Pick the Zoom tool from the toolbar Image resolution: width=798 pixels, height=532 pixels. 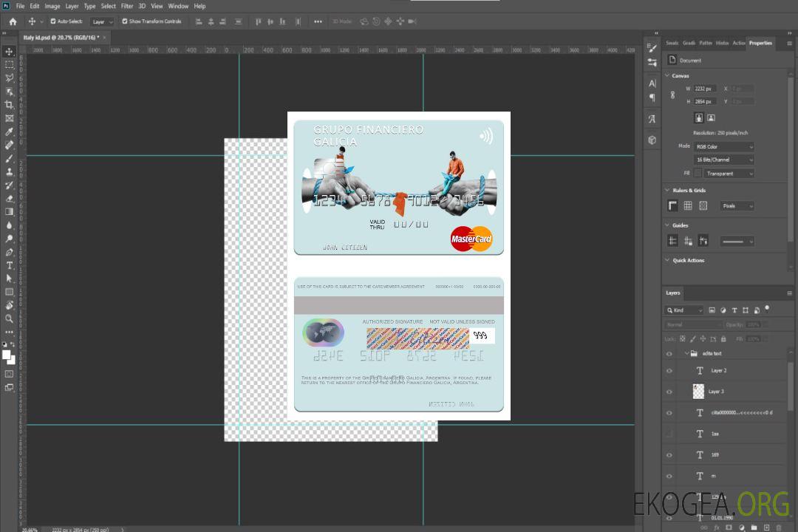coord(10,318)
